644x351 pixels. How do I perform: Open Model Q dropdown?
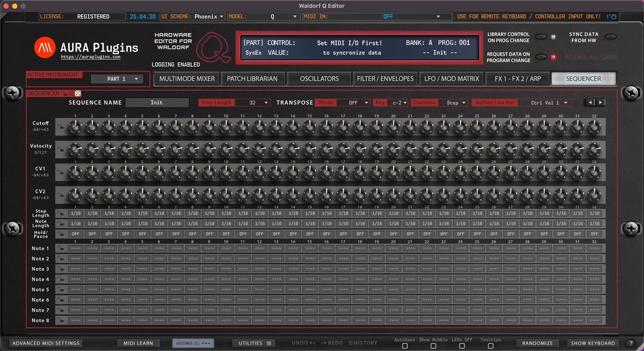[x=263, y=17]
